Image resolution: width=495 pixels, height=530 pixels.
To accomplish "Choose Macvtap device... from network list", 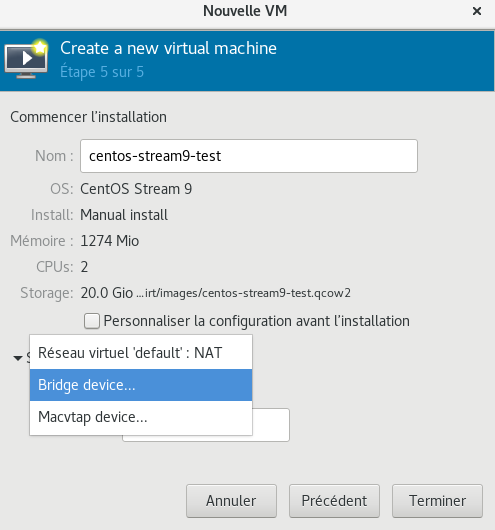I will click(141, 417).
